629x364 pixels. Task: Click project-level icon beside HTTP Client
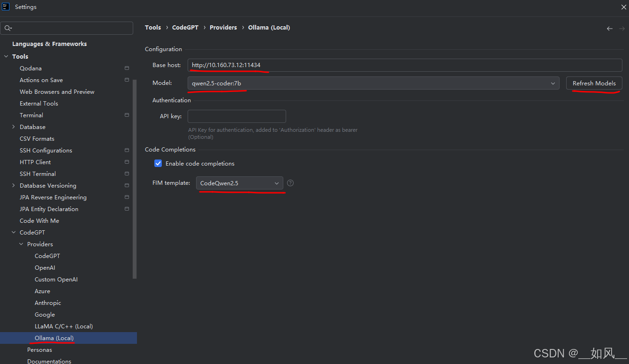[127, 162]
